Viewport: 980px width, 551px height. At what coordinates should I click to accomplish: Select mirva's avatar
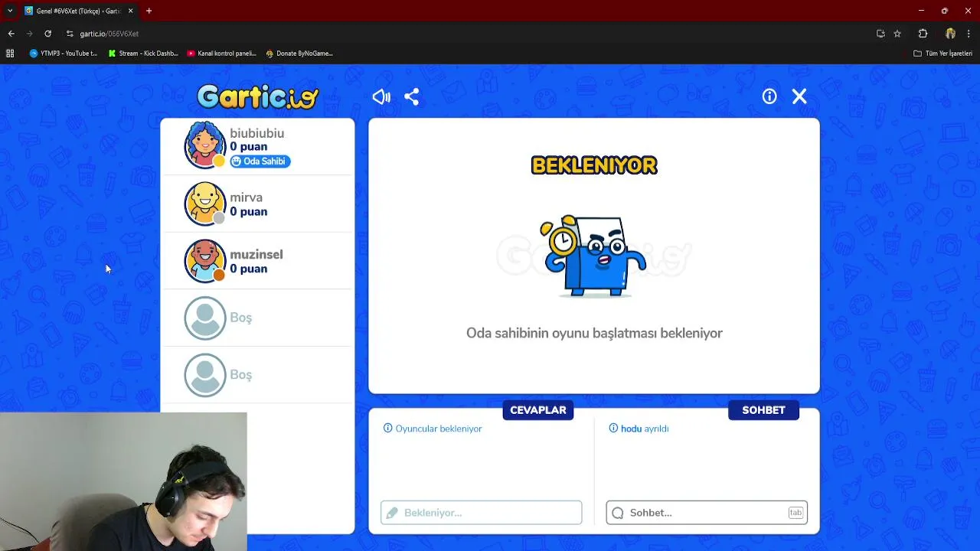[205, 204]
